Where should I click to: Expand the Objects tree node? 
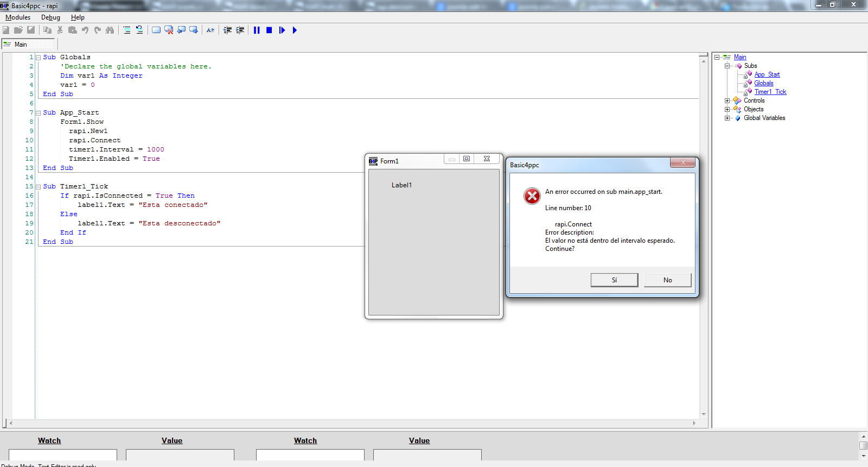(727, 109)
